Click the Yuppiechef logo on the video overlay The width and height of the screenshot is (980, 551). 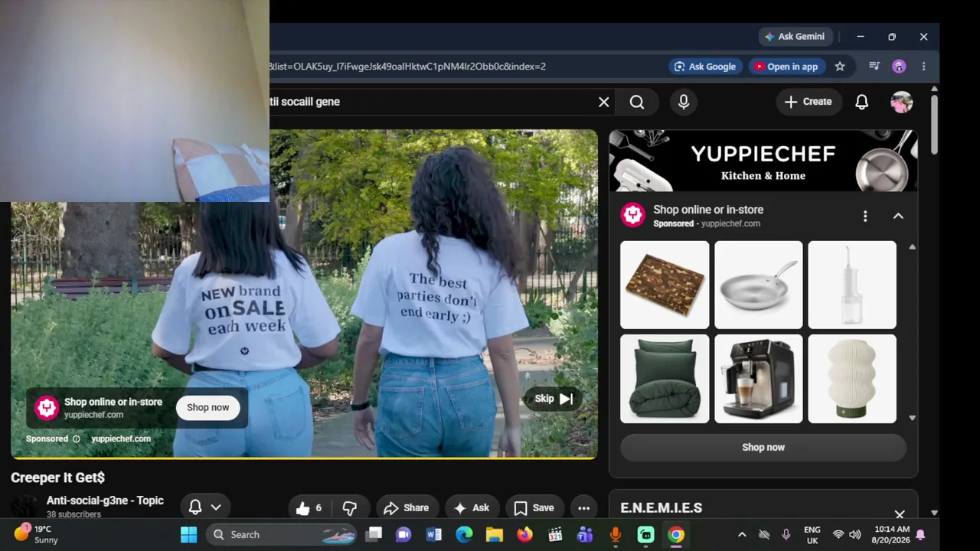coord(47,408)
